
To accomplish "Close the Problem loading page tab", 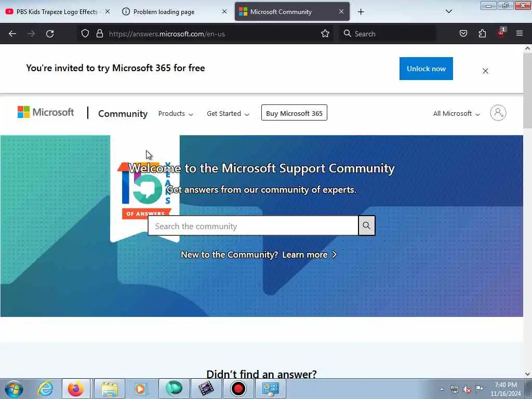I will (224, 11).
